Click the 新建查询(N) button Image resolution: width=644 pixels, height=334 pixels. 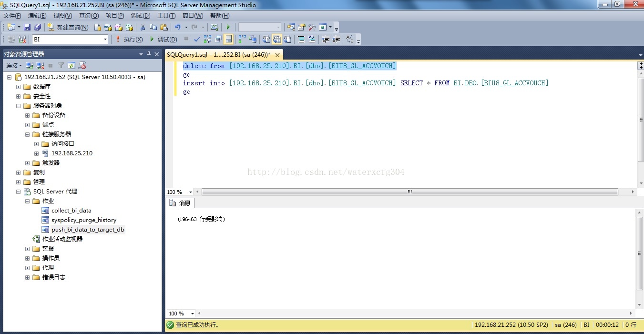tap(68, 27)
